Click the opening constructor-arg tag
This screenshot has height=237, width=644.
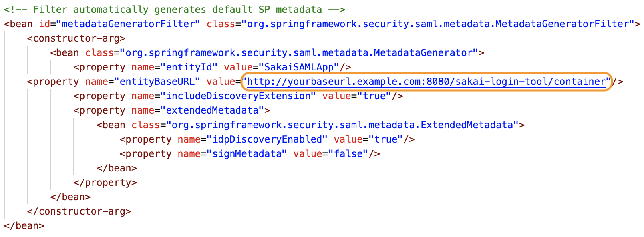point(76,38)
